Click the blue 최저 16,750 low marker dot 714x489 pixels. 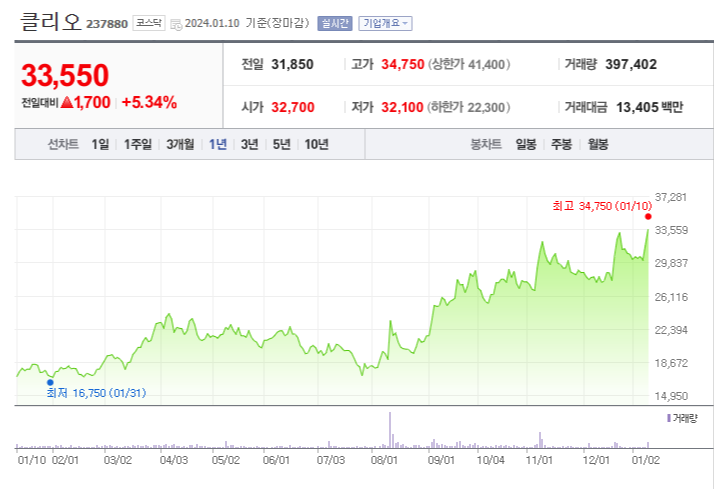click(50, 382)
